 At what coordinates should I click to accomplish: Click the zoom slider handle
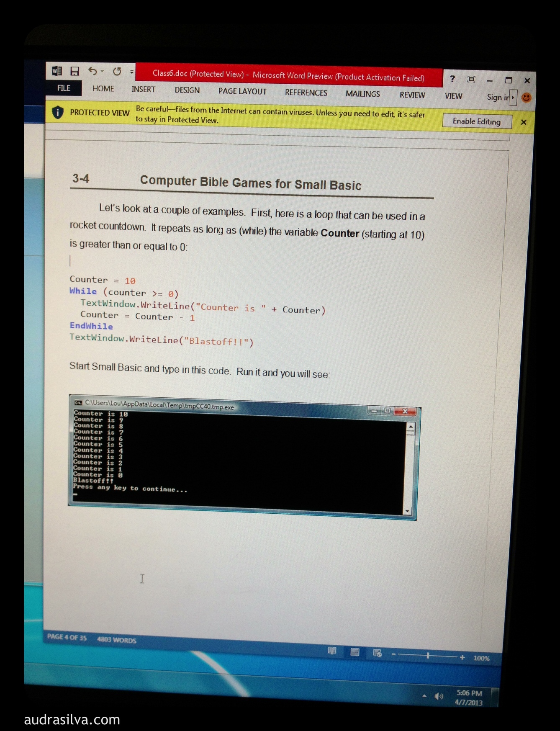[428, 656]
